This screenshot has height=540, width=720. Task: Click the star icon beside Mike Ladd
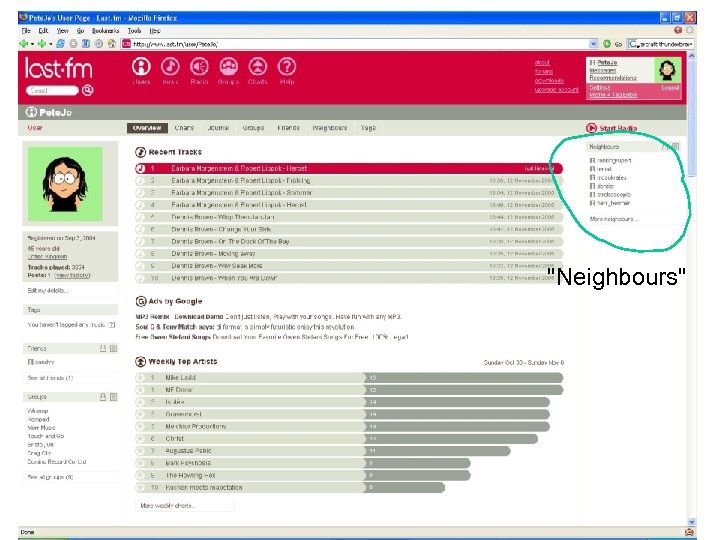tap(140, 377)
